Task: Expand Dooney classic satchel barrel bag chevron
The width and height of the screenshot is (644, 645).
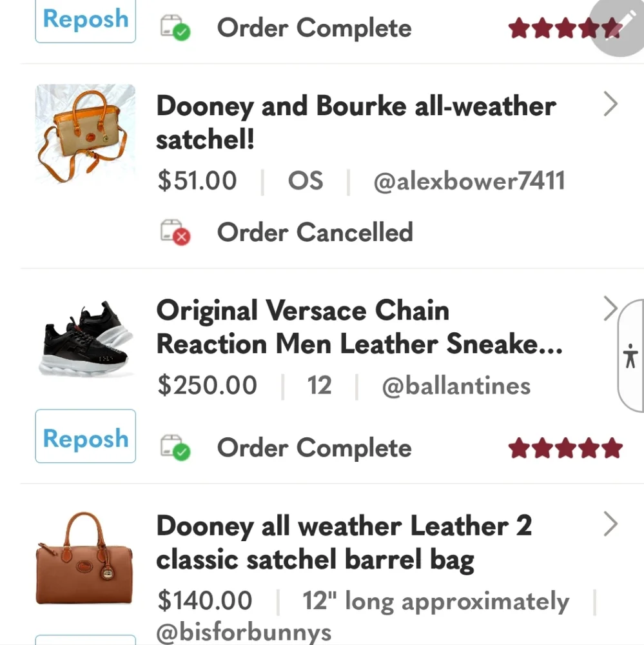Action: point(610,525)
